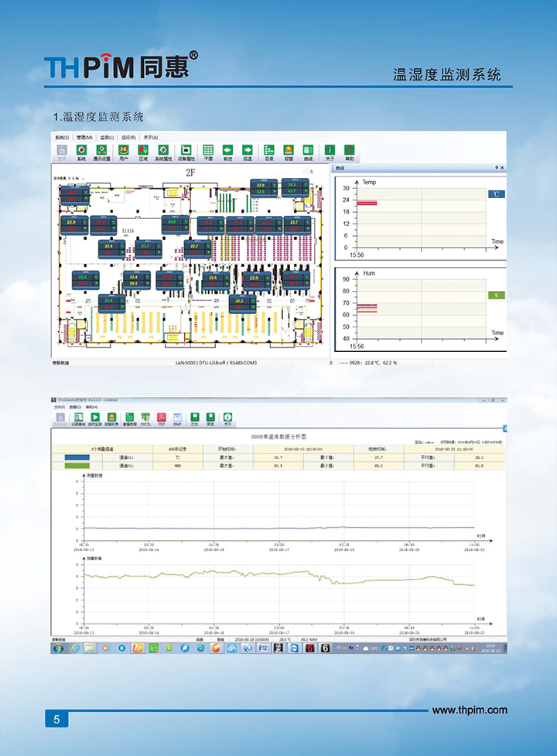Open 设备属性 device properties icon
The image size is (557, 756).
pyautogui.click(x=186, y=152)
